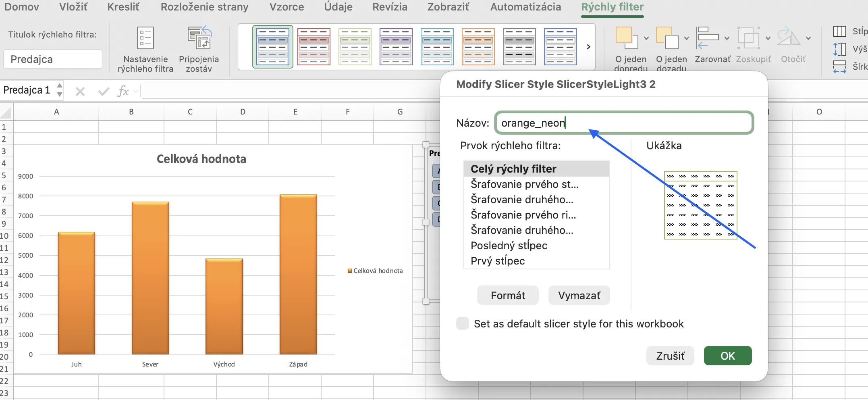
Task: Click the Názov field with orange_neon
Action: [x=624, y=123]
